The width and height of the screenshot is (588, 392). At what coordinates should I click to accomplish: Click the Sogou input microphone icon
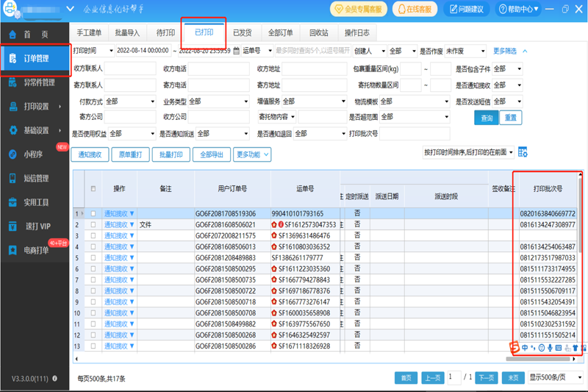550,348
